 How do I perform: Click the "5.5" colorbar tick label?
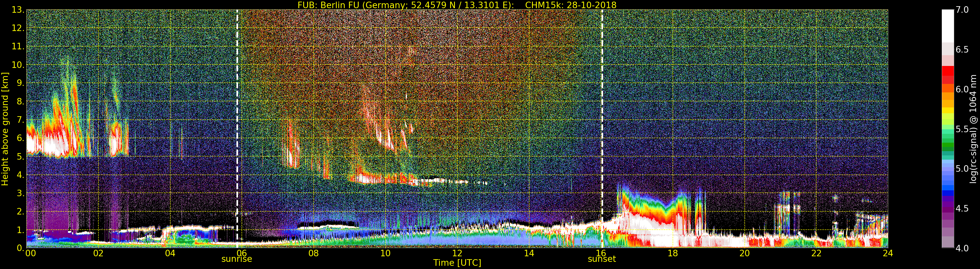(962, 129)
